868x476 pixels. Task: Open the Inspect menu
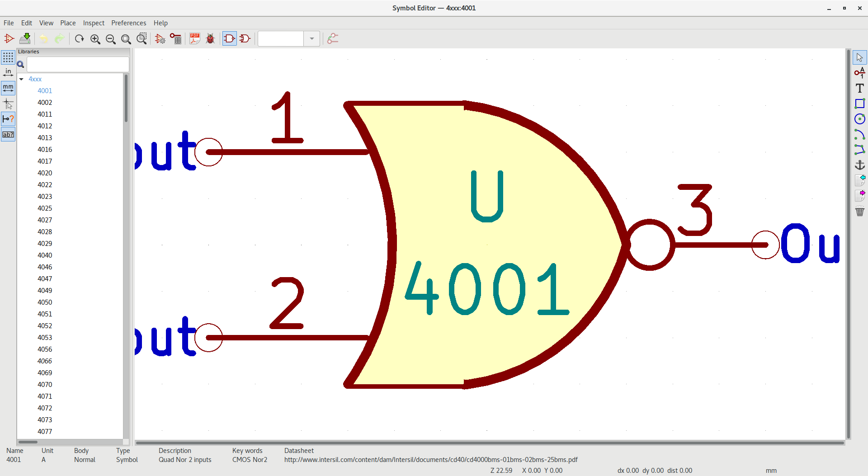point(94,23)
